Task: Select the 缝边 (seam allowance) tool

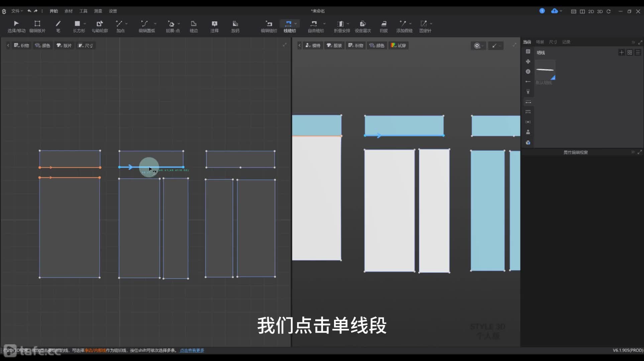Action: pyautogui.click(x=194, y=26)
